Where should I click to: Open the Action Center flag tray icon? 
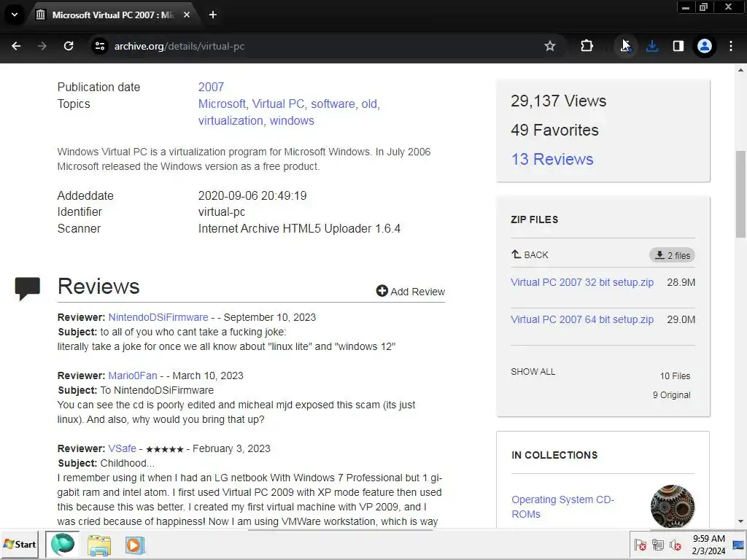click(640, 545)
